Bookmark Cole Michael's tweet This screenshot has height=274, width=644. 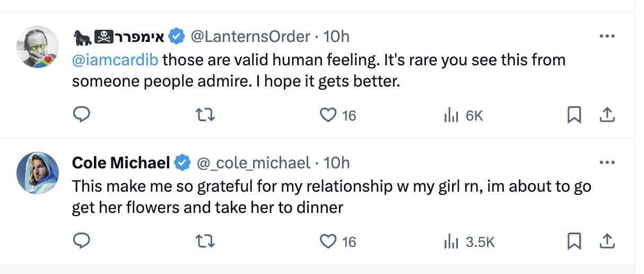tap(573, 242)
